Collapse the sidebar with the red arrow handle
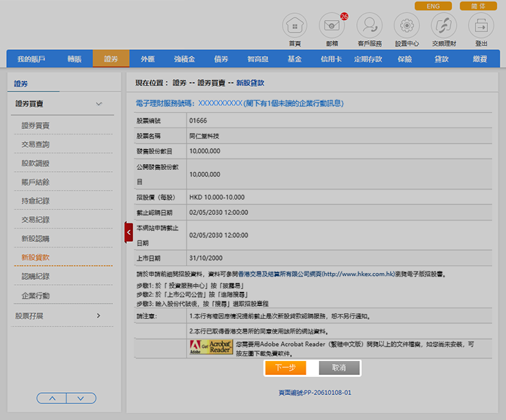 pos(128,232)
